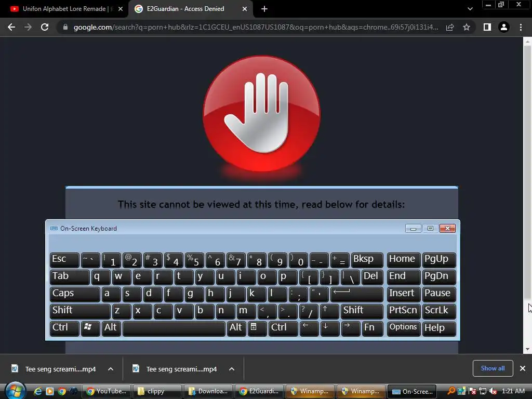Close the E2Guardian tab

tap(245, 9)
